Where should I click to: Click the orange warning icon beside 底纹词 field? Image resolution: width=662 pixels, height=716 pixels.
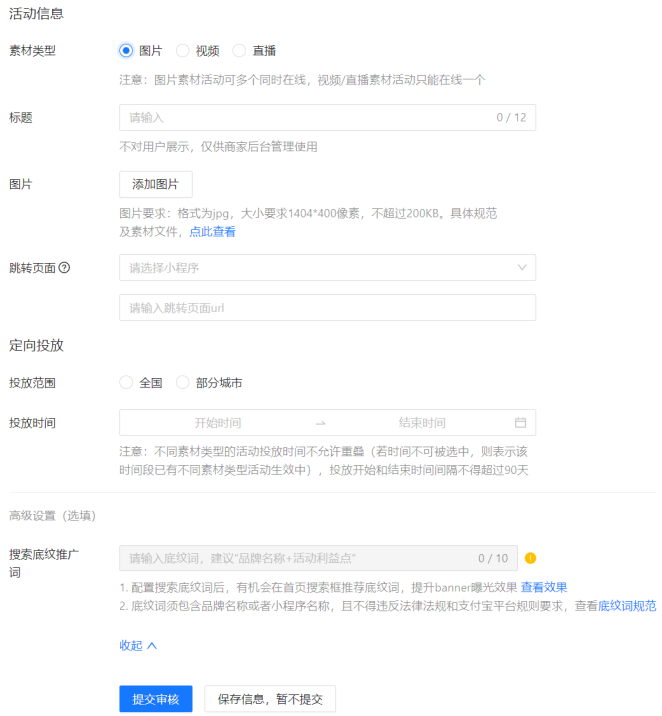coord(530,558)
